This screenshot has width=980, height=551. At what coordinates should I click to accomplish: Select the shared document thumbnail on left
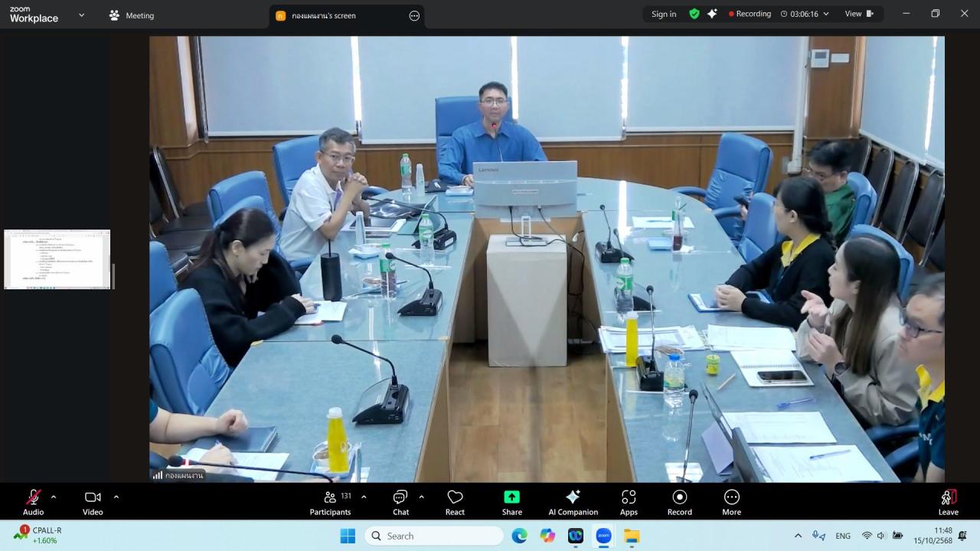click(x=57, y=259)
